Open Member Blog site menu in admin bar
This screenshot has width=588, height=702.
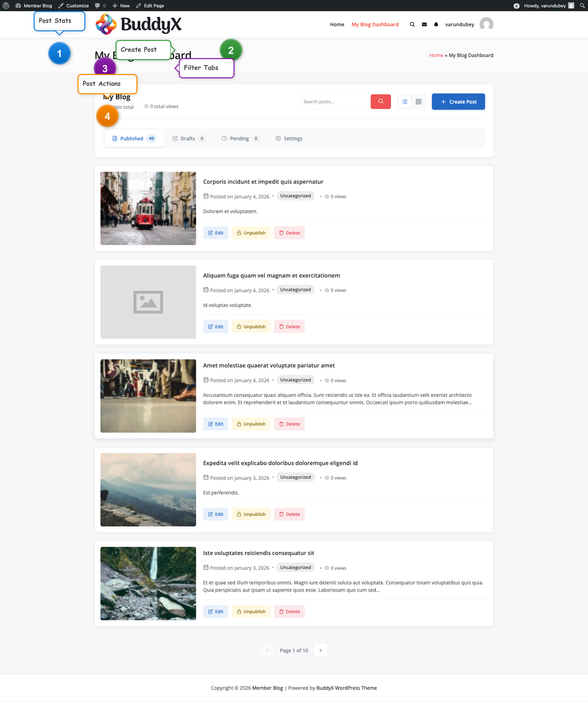point(34,6)
